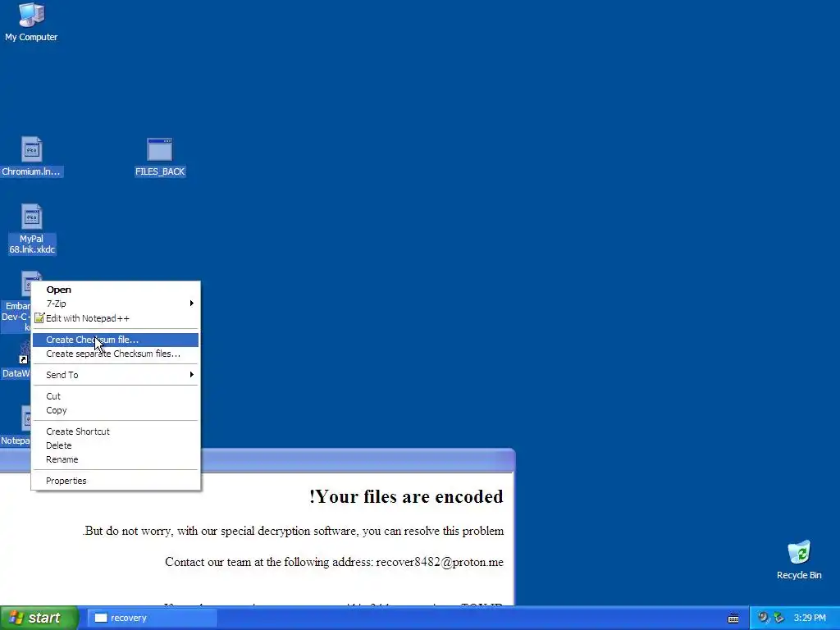The image size is (840, 630).
Task: Click the Notepad++ icon in the context menu
Action: (39, 318)
